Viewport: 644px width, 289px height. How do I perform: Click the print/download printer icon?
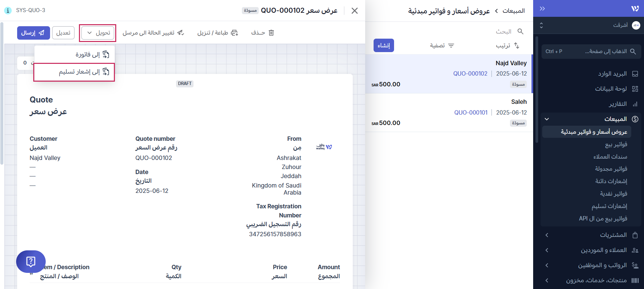click(234, 33)
